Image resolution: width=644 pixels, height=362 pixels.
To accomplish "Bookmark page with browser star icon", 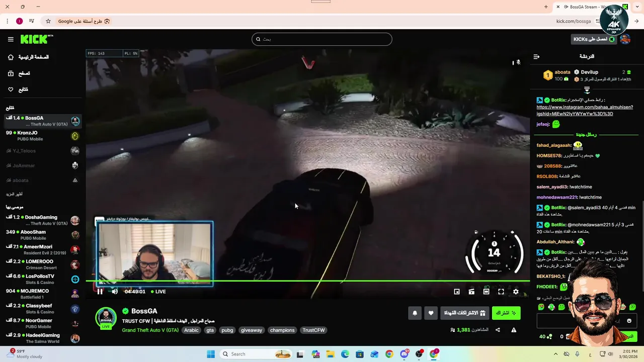I will 48,21.
